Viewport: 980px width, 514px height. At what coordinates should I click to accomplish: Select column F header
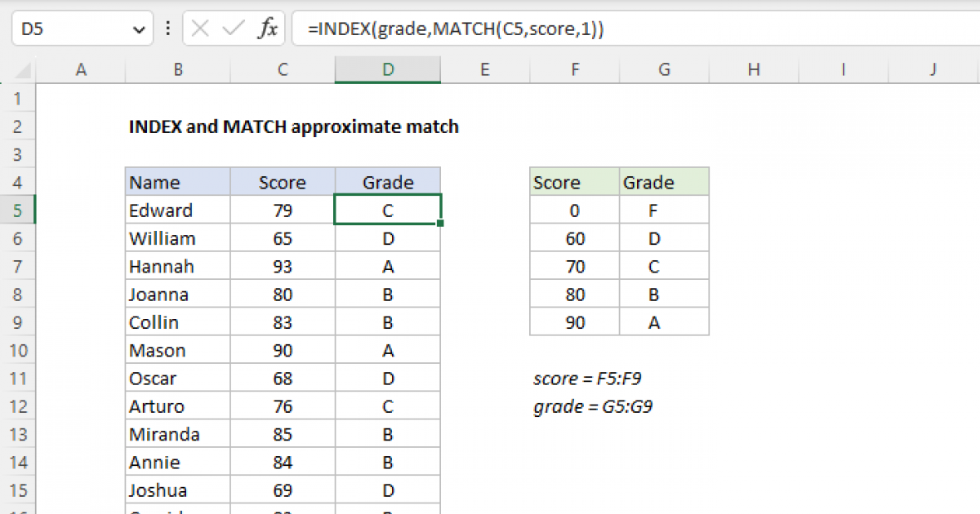click(x=575, y=70)
